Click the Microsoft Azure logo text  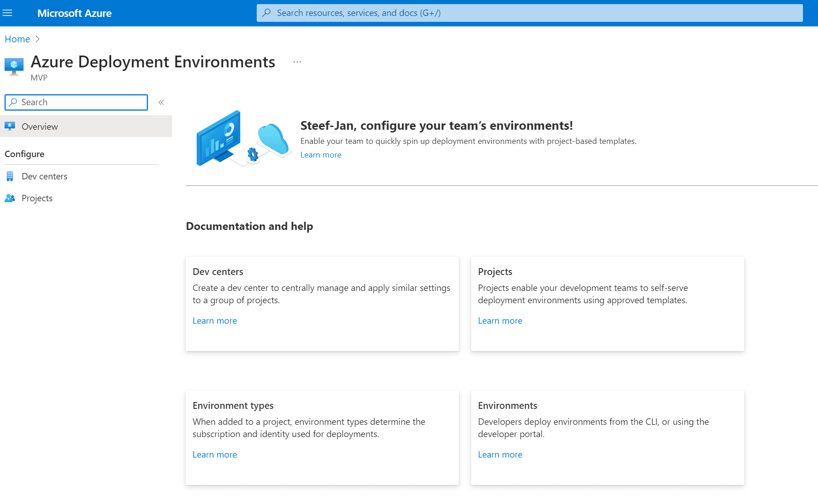pos(74,13)
